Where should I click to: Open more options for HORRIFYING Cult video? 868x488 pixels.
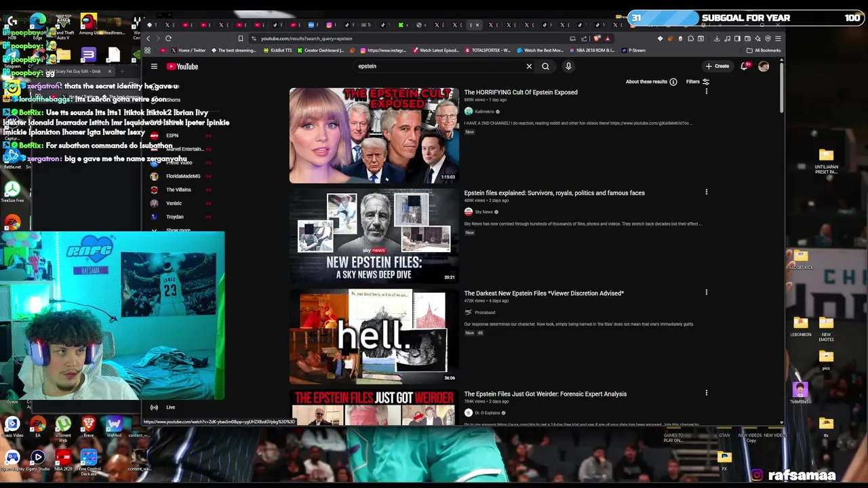coord(706,91)
